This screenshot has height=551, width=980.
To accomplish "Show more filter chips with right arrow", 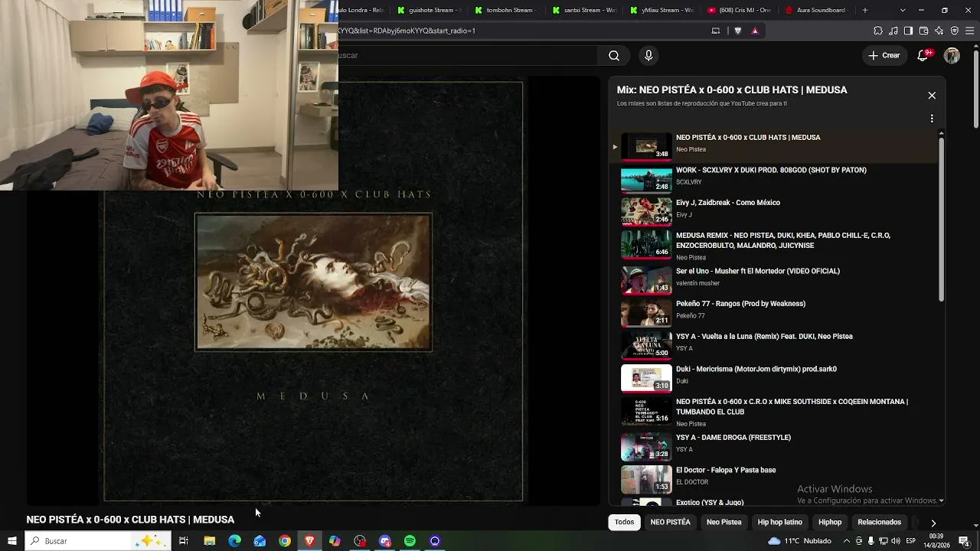I will tap(933, 523).
